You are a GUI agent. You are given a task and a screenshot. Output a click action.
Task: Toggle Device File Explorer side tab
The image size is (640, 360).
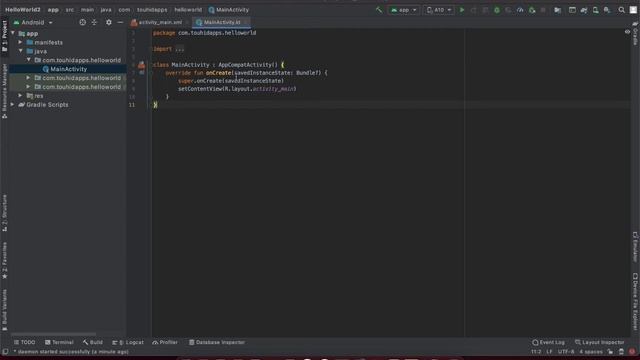click(636, 301)
